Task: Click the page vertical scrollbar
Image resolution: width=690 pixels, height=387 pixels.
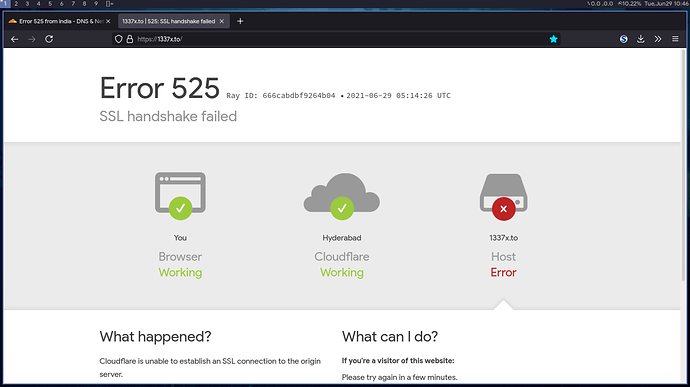Action: (683, 165)
